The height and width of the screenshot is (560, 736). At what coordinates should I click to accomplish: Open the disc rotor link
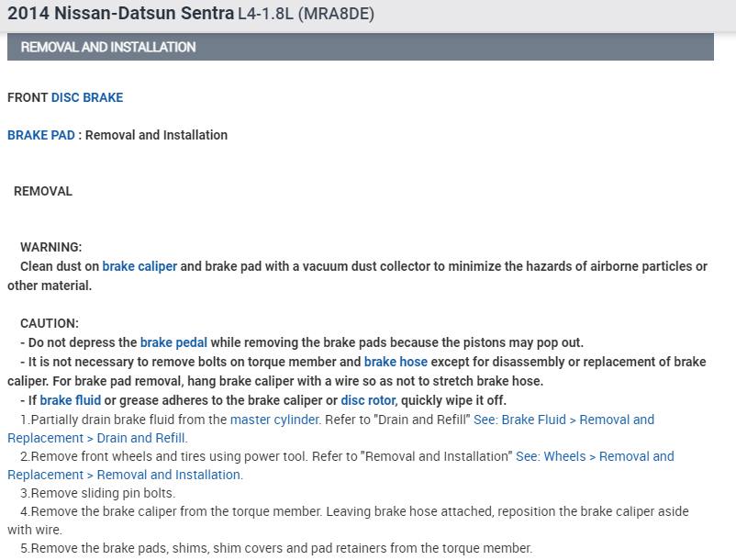click(368, 400)
